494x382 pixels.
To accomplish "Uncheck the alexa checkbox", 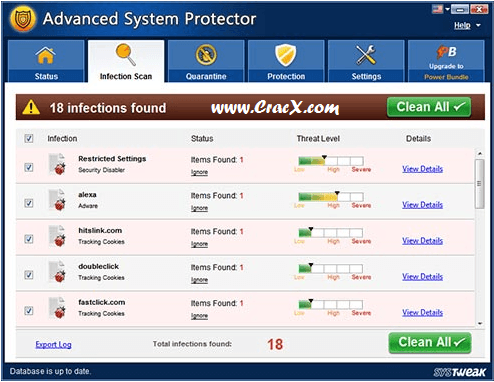I will 29,203.
